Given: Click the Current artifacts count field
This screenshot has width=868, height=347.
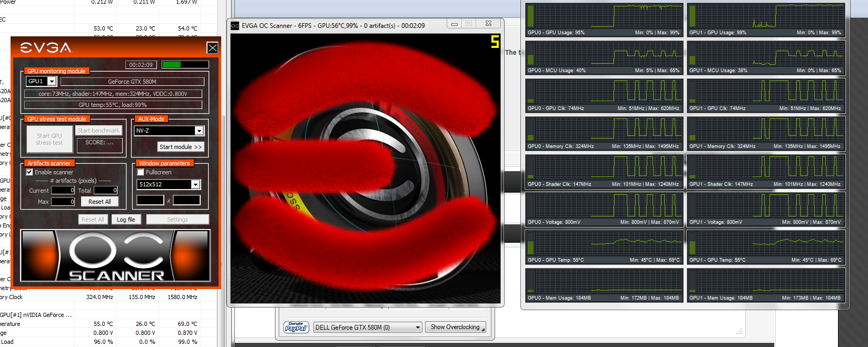Looking at the screenshot, I should pyautogui.click(x=63, y=190).
